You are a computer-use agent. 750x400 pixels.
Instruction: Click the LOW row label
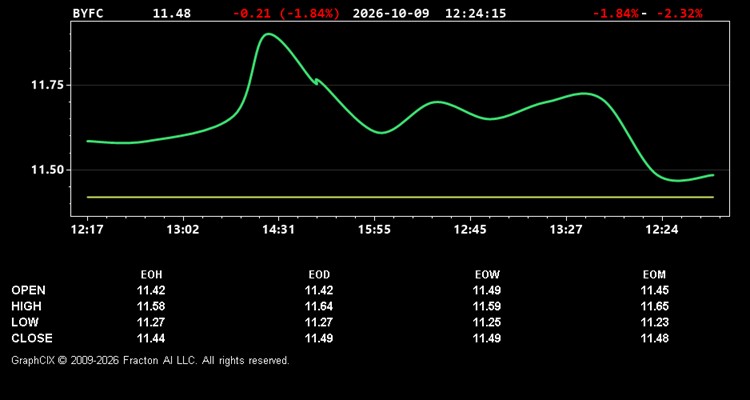point(25,322)
